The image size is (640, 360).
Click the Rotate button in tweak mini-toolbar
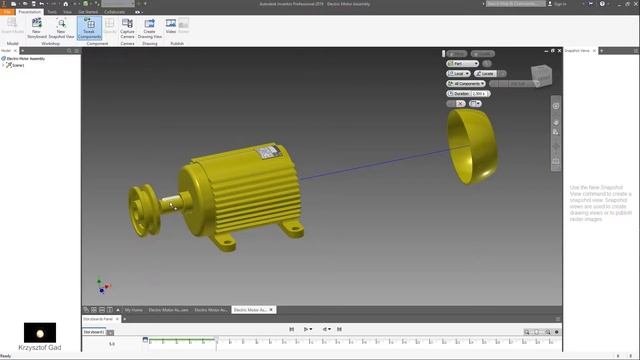tap(482, 54)
